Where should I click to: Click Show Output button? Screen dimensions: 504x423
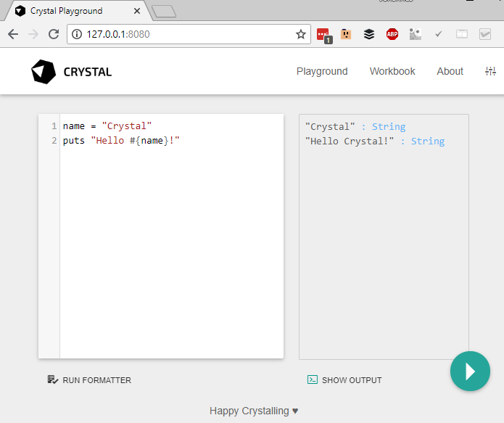pyautogui.click(x=344, y=379)
